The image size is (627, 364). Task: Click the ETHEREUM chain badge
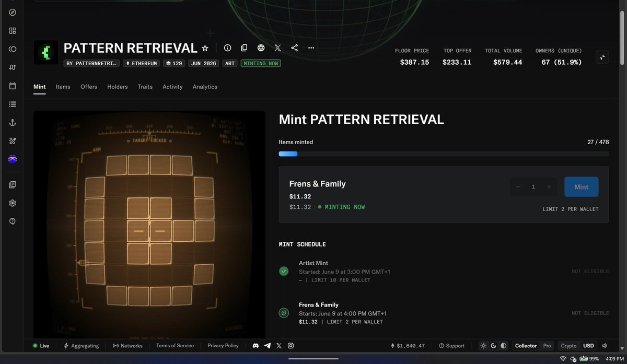click(x=141, y=63)
